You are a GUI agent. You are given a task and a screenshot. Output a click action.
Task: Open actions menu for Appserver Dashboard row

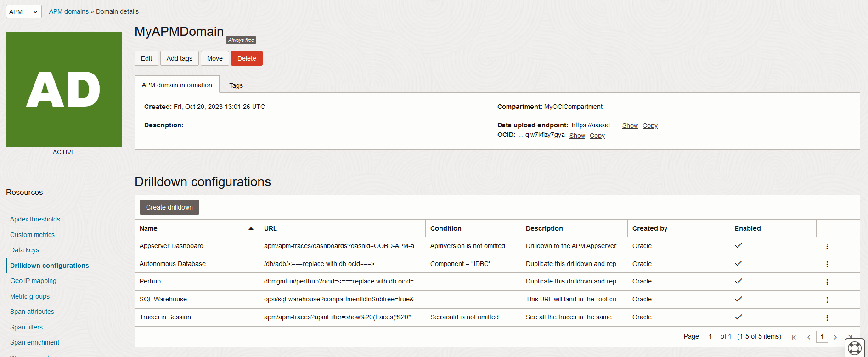click(827, 246)
